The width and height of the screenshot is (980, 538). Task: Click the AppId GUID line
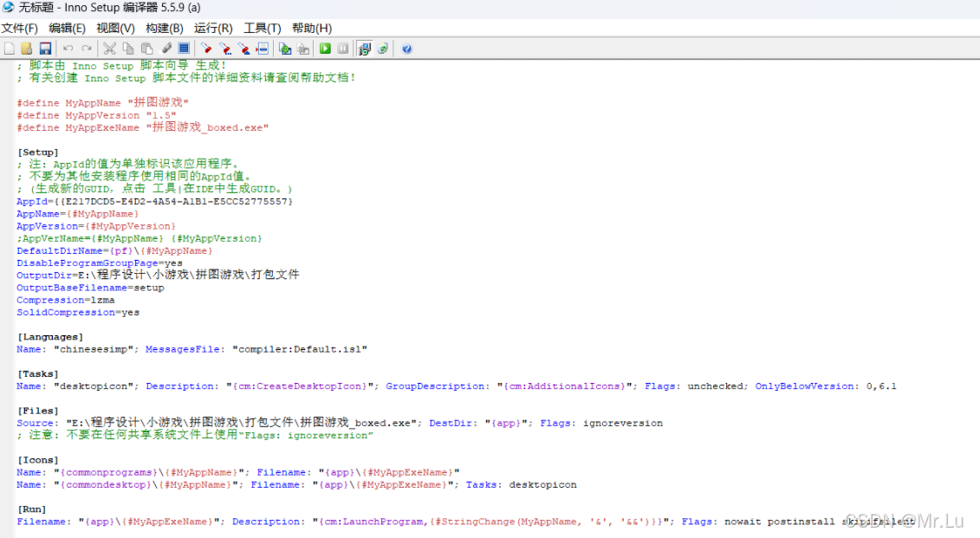click(x=154, y=201)
